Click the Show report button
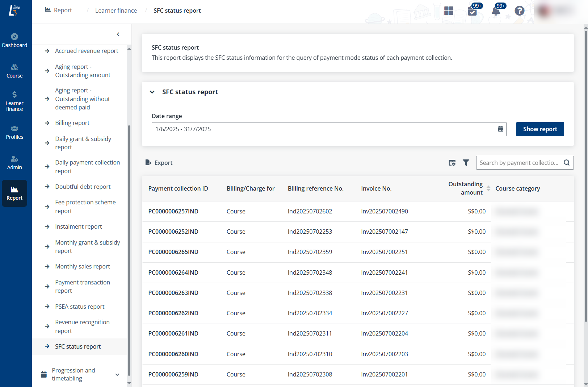588x387 pixels. [540, 129]
